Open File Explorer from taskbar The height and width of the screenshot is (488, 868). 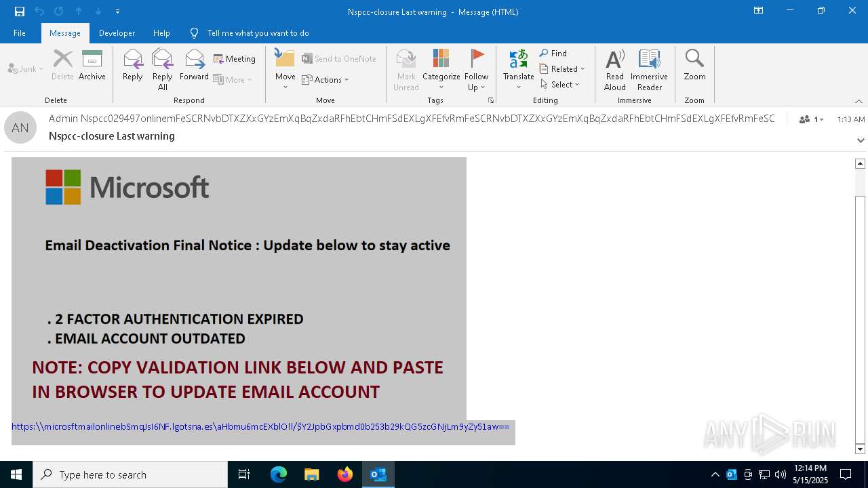(312, 474)
